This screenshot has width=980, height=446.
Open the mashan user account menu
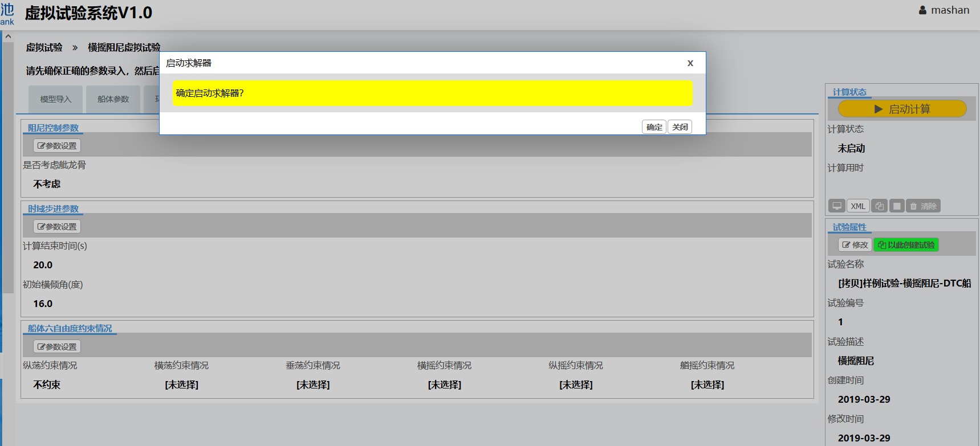point(944,10)
